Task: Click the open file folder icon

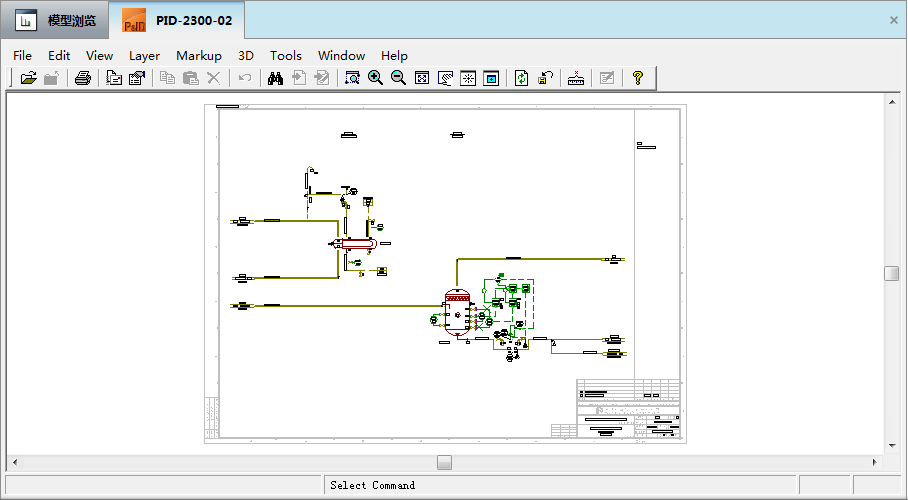Action: point(28,78)
